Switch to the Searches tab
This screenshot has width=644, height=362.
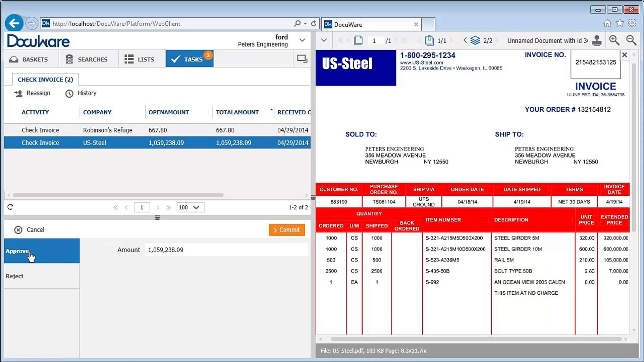[87, 59]
